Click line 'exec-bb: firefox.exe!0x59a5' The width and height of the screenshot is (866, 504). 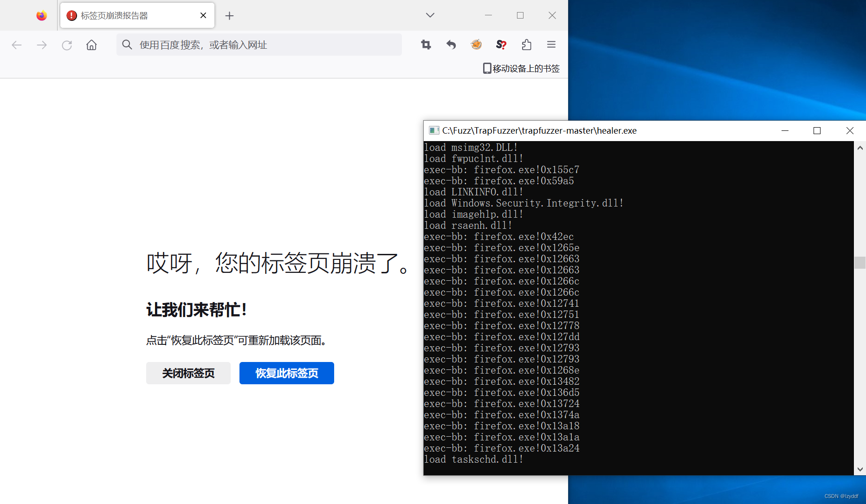click(x=499, y=181)
